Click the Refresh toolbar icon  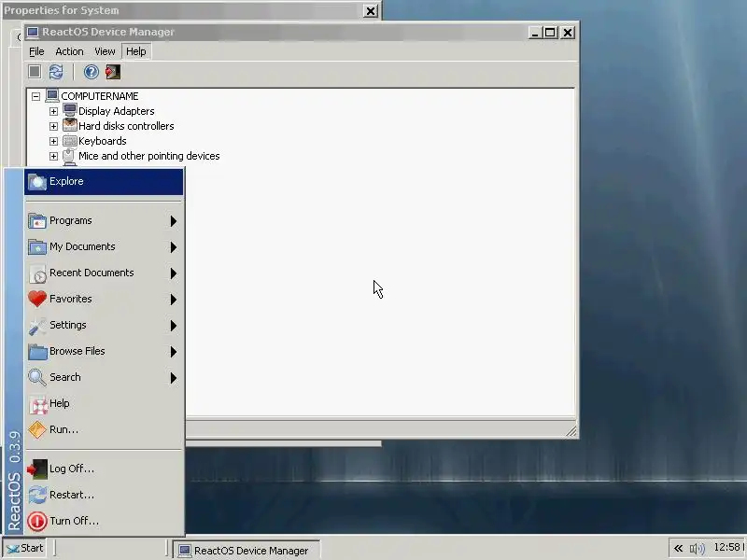click(x=56, y=72)
